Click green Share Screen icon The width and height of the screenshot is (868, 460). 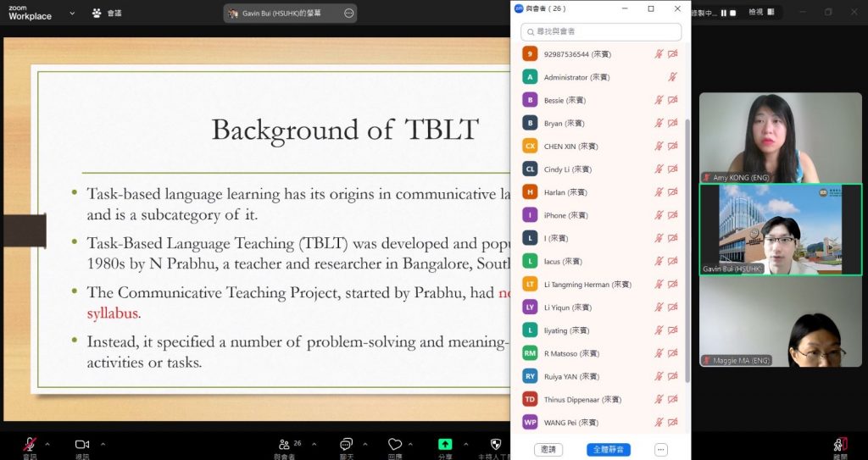445,445
